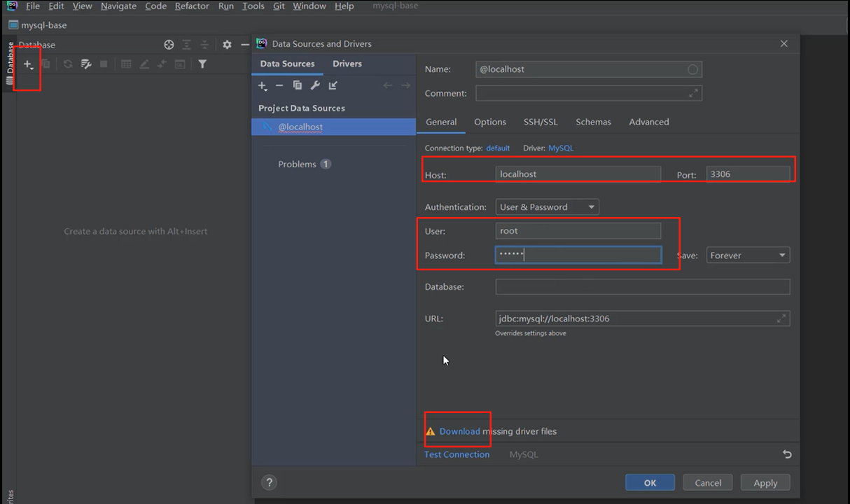
Task: Click the Test Connection link
Action: coord(457,454)
